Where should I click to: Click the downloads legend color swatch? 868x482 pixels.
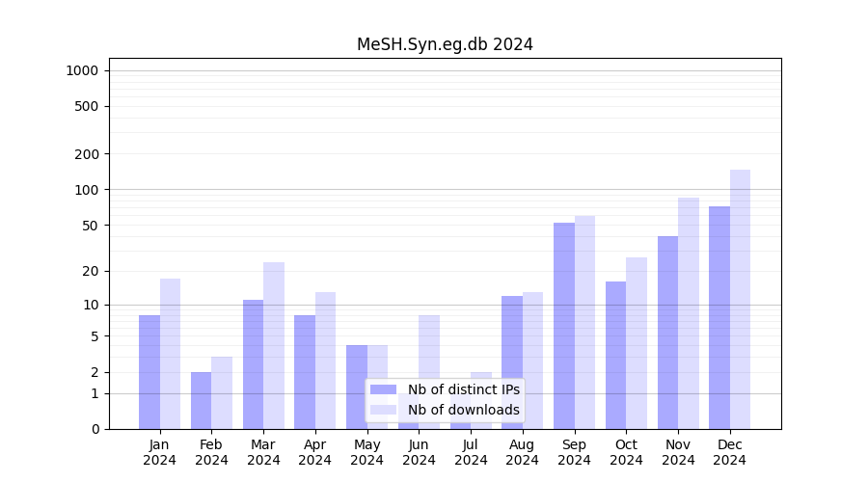[383, 410]
